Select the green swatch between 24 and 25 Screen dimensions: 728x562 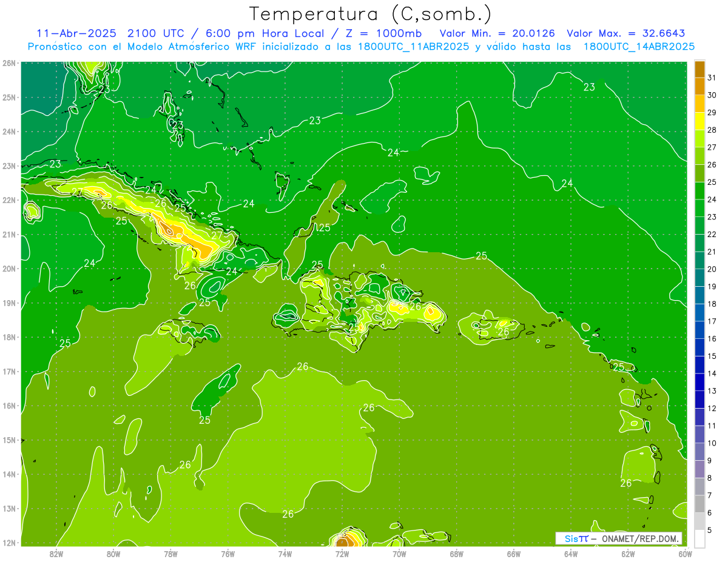pyautogui.click(x=699, y=191)
